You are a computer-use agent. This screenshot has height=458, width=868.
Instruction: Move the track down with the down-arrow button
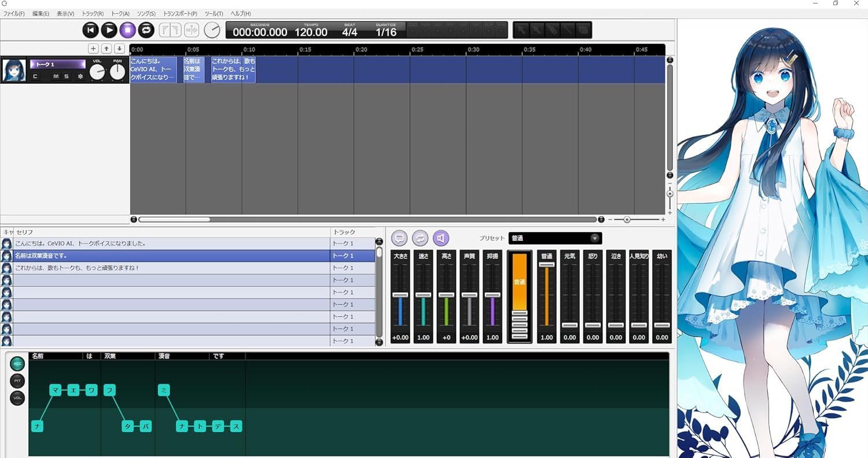[x=119, y=49]
